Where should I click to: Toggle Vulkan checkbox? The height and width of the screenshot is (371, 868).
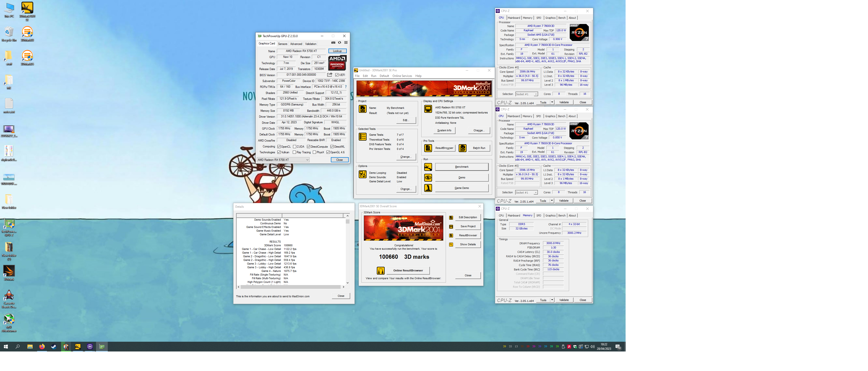[279, 153]
